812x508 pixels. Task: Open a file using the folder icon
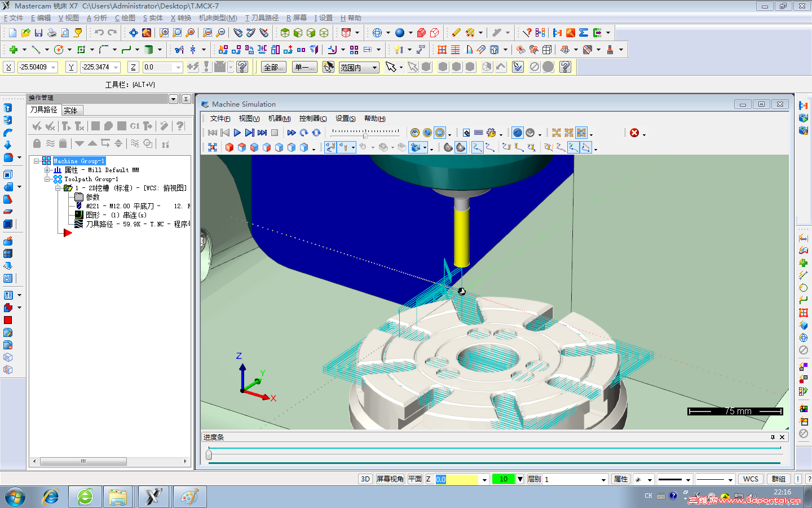[25, 33]
